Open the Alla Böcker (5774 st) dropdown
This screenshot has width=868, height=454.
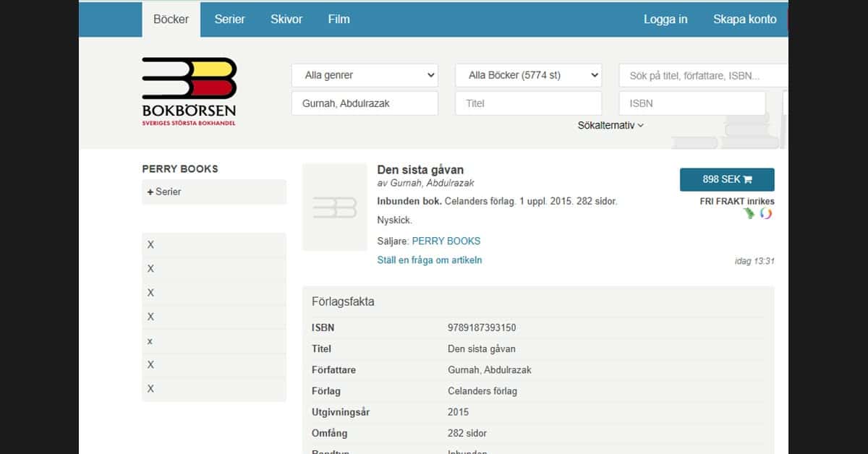point(529,75)
